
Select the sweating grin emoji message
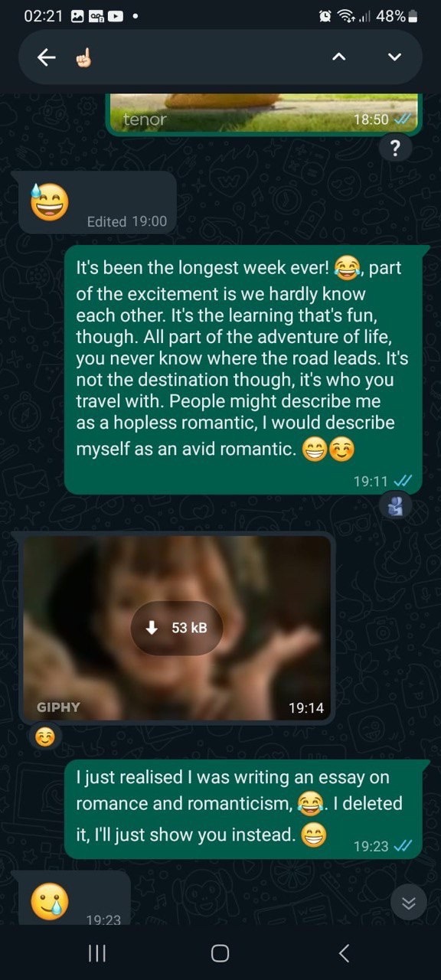coord(97,202)
